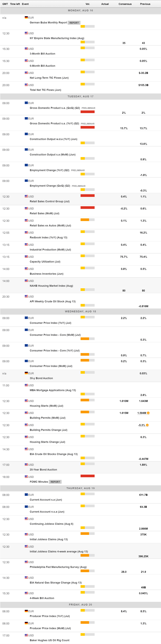
Task: Click German flag for Buba Monthly Report
Action: coord(26,18)
